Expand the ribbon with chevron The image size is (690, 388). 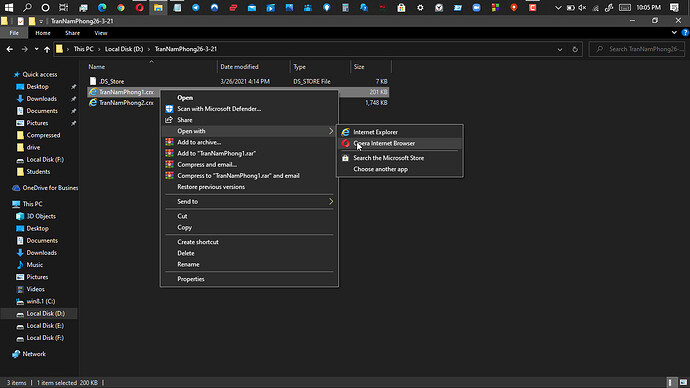point(674,33)
